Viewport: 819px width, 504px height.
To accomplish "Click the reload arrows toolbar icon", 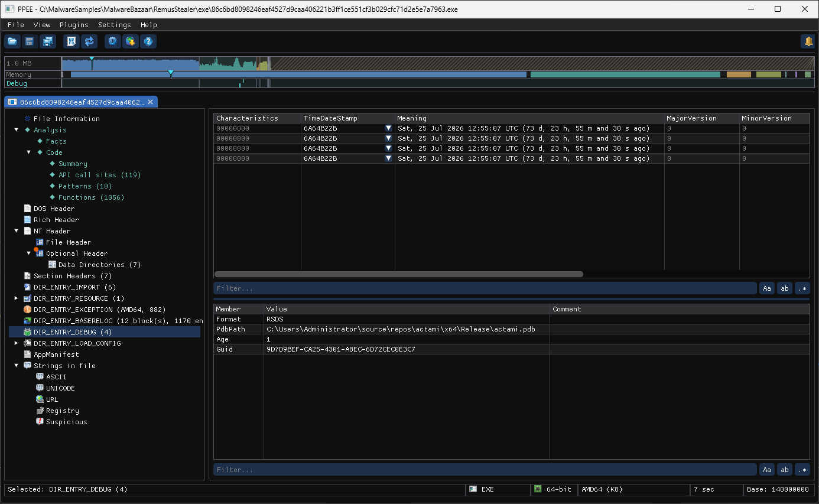I will [89, 41].
